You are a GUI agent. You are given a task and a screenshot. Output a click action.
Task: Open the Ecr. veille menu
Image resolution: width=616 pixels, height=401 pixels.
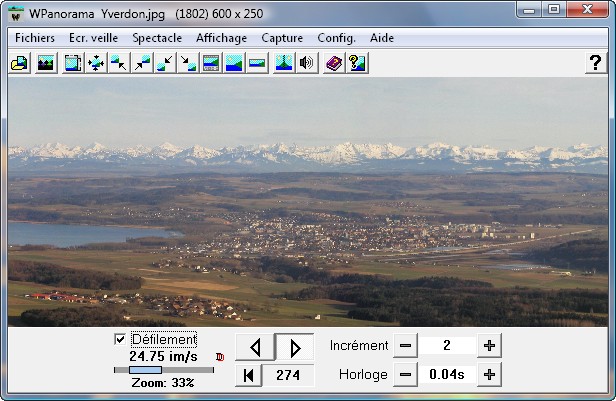[x=94, y=38]
